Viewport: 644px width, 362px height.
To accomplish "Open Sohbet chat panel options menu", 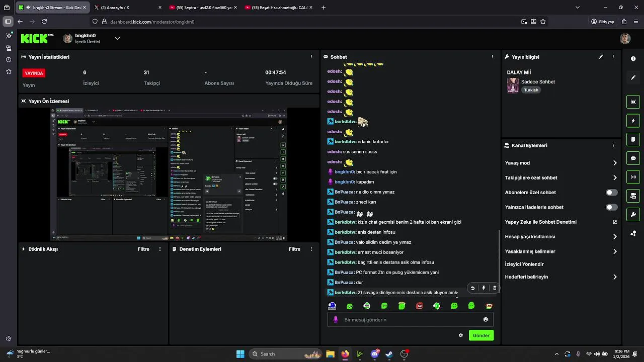I will click(x=492, y=57).
